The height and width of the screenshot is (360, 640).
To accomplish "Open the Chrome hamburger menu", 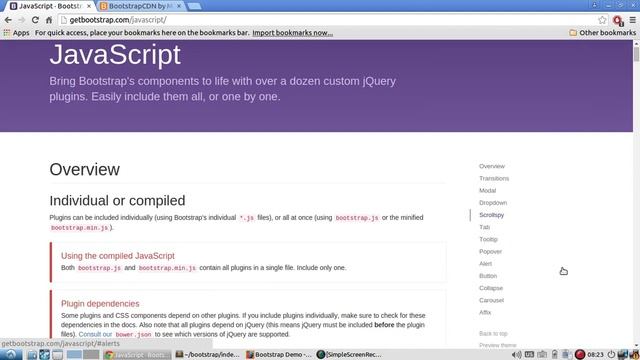I will pos(633,20).
